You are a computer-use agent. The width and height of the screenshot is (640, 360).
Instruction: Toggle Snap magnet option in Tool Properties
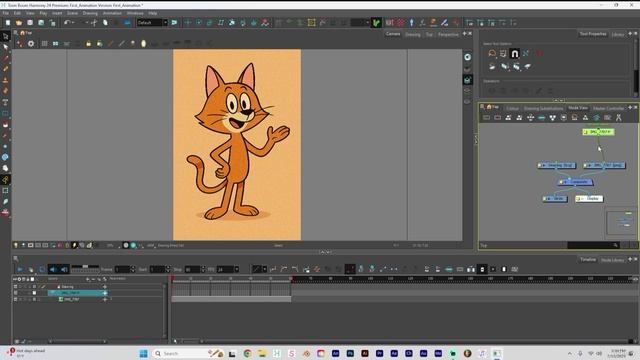pyautogui.click(x=515, y=53)
